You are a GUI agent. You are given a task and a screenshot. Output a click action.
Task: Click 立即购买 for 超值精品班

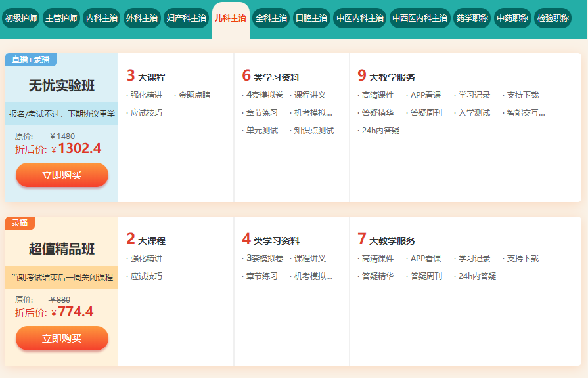(x=62, y=339)
